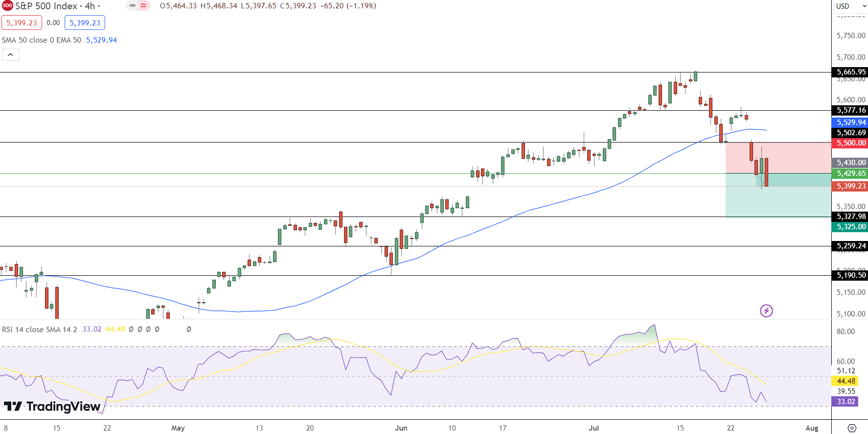Click the blue 5,529.94 EMA legend value
868x434 pixels.
pos(101,40)
